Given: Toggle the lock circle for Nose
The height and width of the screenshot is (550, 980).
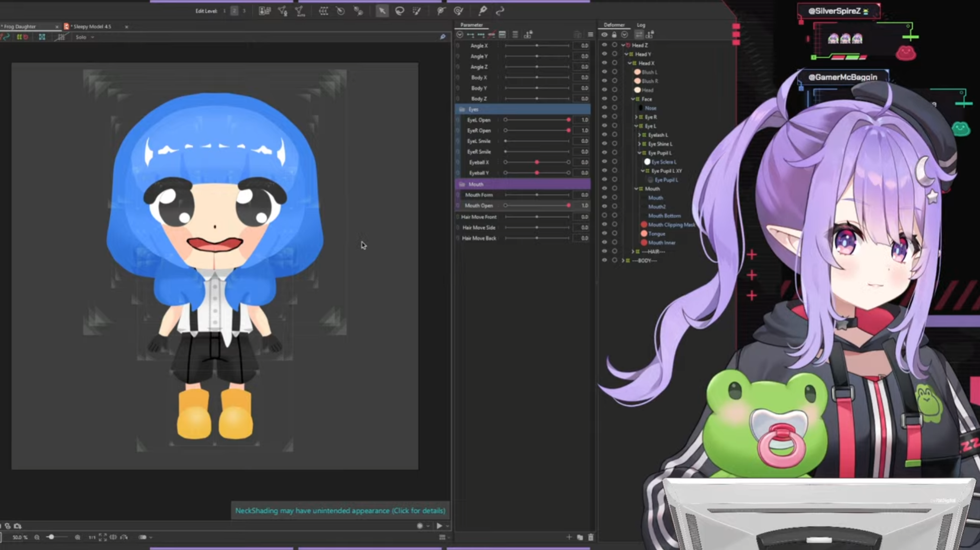Looking at the screenshot, I should click(x=615, y=107).
